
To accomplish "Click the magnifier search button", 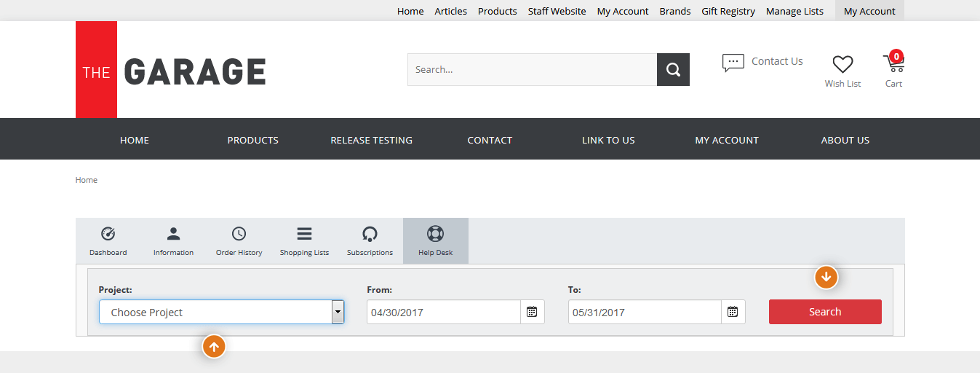I will pyautogui.click(x=673, y=70).
